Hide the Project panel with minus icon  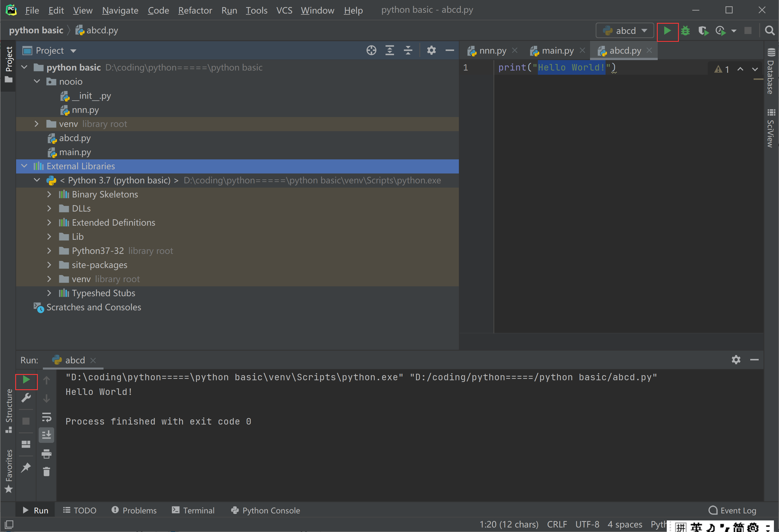(450, 50)
